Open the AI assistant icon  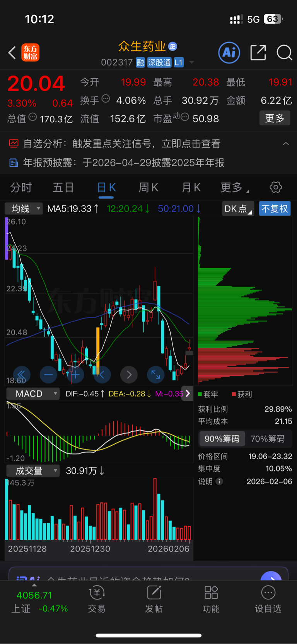[x=229, y=52]
